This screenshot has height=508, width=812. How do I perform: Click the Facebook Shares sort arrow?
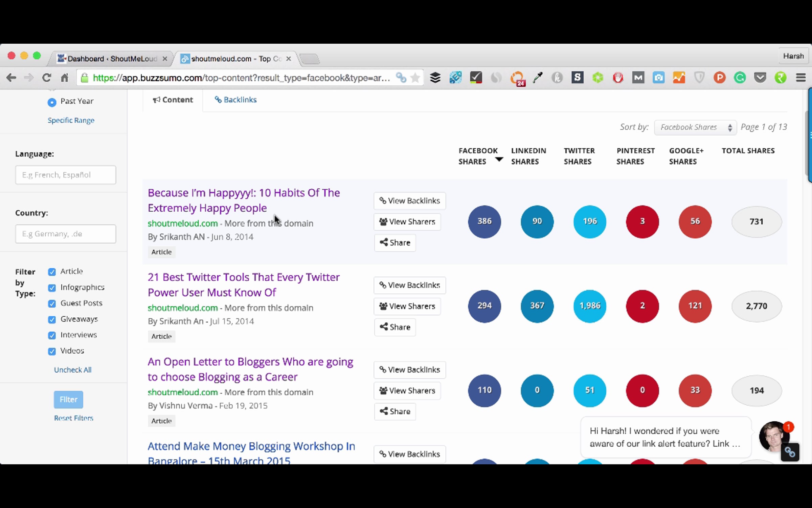click(x=499, y=159)
